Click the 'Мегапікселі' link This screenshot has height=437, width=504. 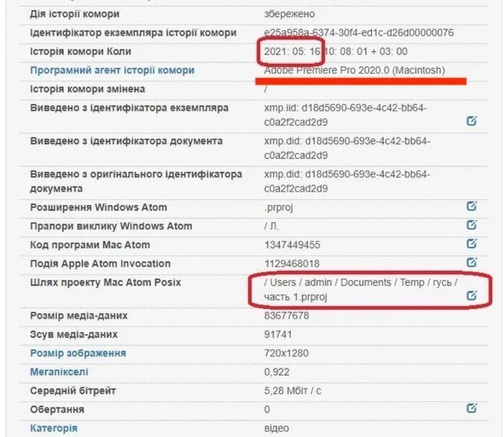pos(59,372)
